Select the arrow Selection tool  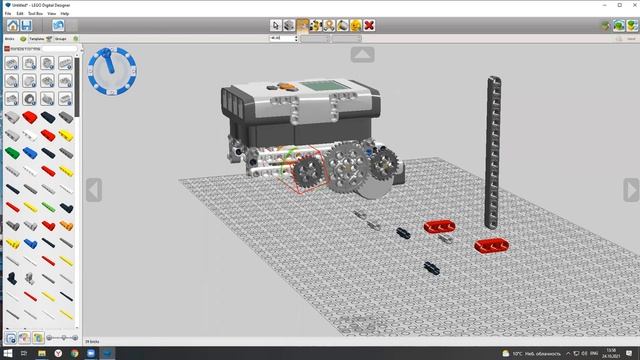coord(276,25)
